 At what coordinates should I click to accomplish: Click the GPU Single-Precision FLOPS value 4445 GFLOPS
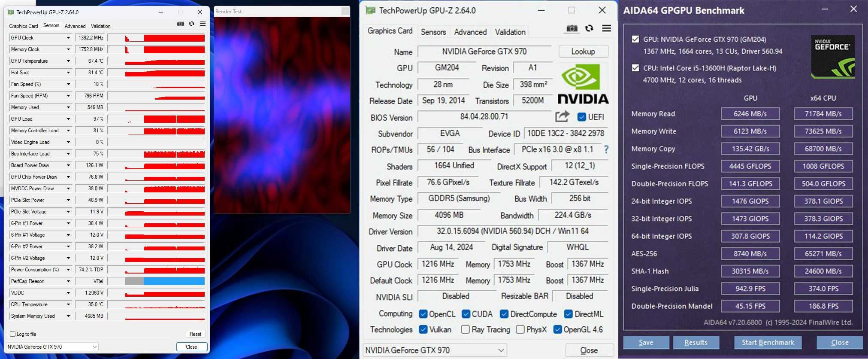[x=750, y=166]
